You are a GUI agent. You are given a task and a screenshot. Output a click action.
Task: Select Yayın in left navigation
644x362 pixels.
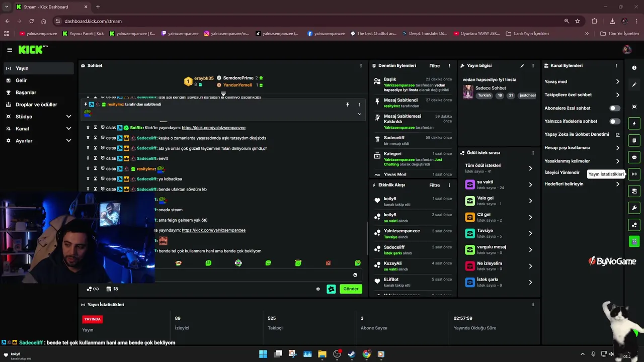(x=38, y=68)
